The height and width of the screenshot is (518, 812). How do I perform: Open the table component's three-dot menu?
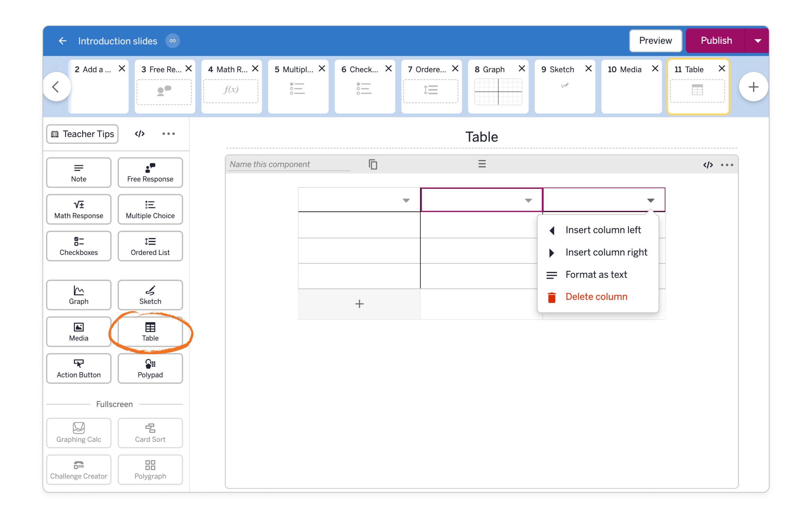(x=727, y=165)
